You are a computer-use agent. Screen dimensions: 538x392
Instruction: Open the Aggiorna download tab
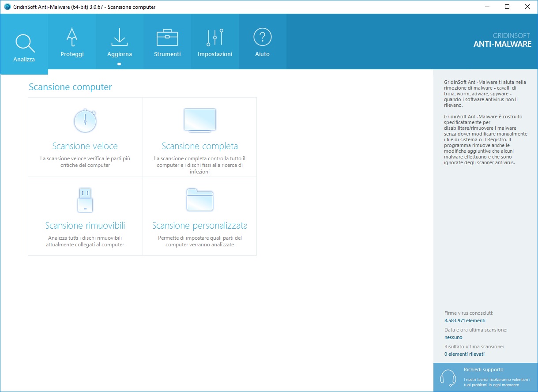click(x=120, y=41)
